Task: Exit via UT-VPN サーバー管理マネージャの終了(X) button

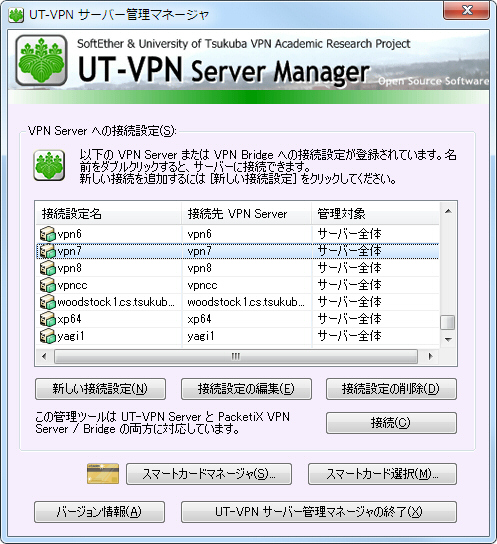Action: [x=319, y=512]
